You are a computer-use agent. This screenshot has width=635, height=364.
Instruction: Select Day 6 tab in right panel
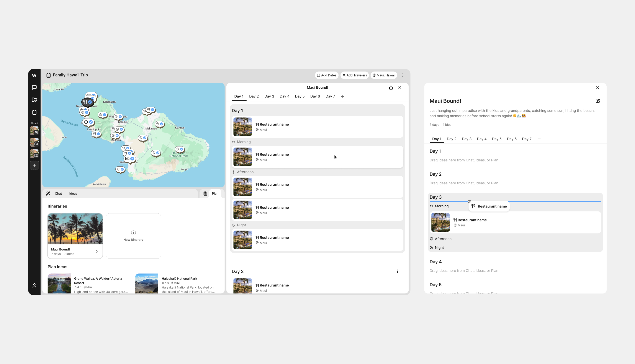pos(511,139)
